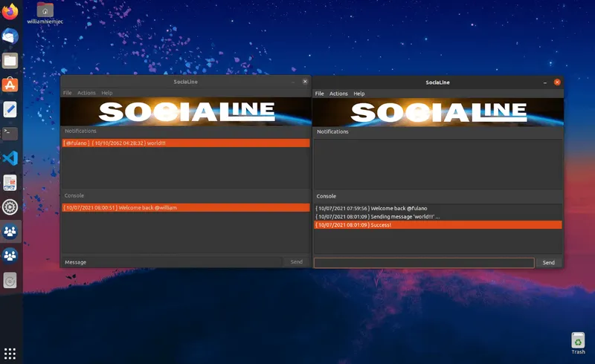Open the document viewer dock icon
The height and width of the screenshot is (364, 595).
pyautogui.click(x=10, y=183)
